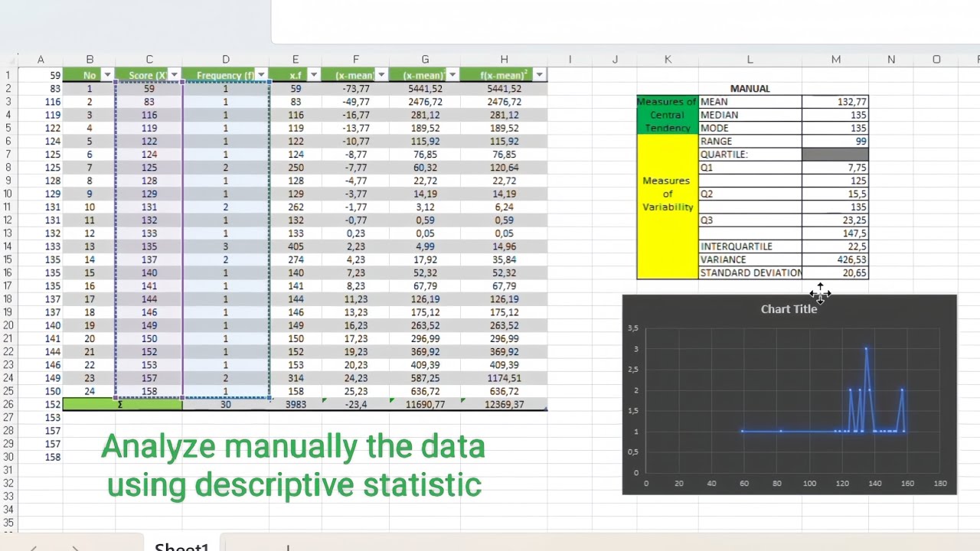Select the MEAN label cell
The width and height of the screenshot is (980, 551).
point(750,101)
